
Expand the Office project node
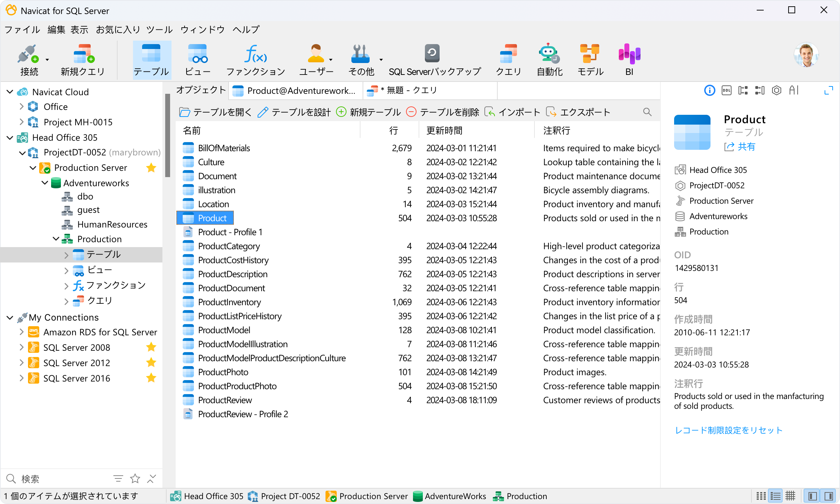pyautogui.click(x=21, y=107)
